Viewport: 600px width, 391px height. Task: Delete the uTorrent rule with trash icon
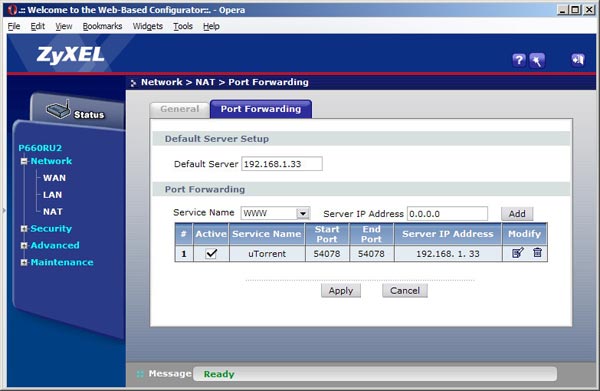point(537,253)
